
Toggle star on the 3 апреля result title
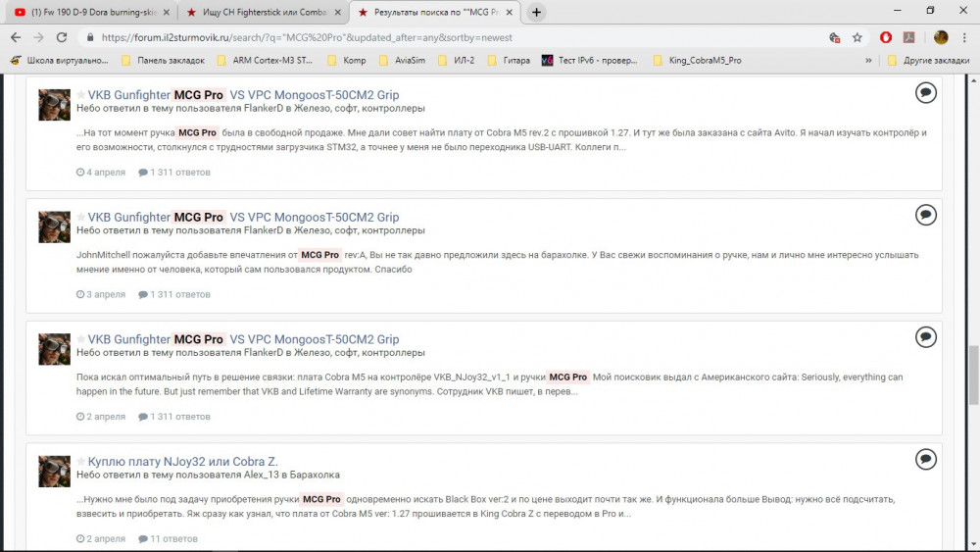click(x=80, y=218)
